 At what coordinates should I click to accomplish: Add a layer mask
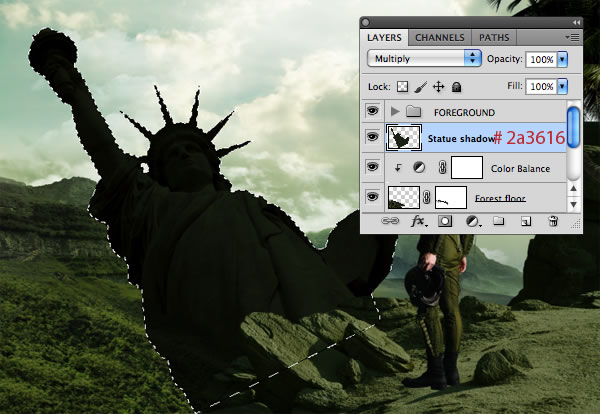[x=445, y=221]
